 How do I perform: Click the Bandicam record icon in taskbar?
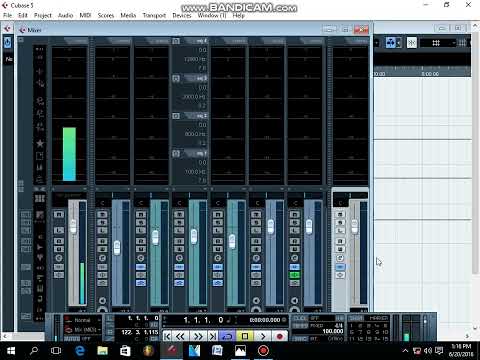[x=263, y=351]
